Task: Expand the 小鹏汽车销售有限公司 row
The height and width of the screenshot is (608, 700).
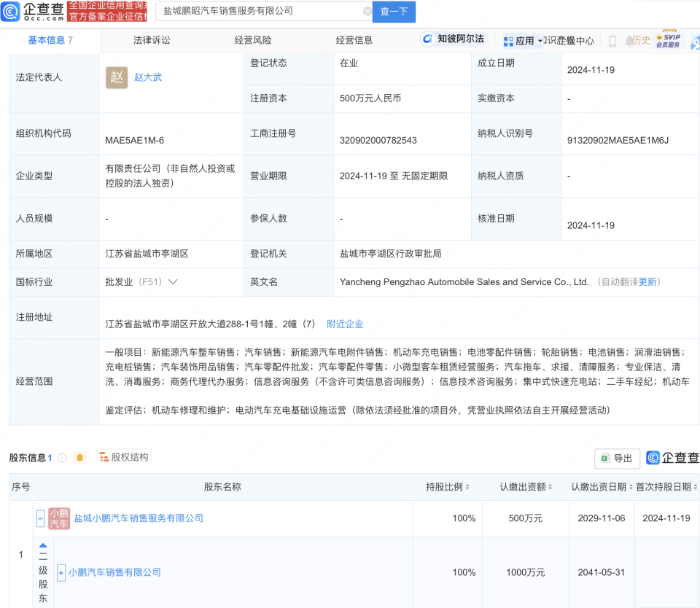Action: 61,573
